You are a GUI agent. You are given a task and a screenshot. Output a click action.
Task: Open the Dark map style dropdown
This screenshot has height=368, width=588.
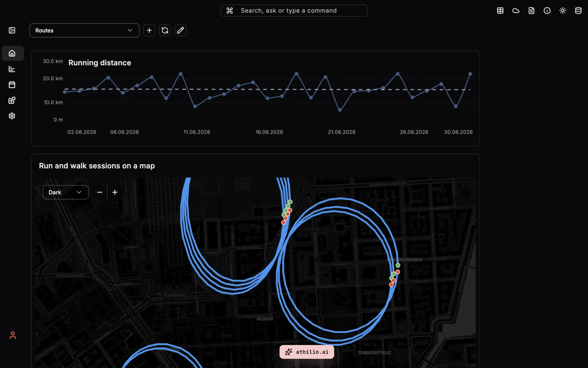click(65, 192)
